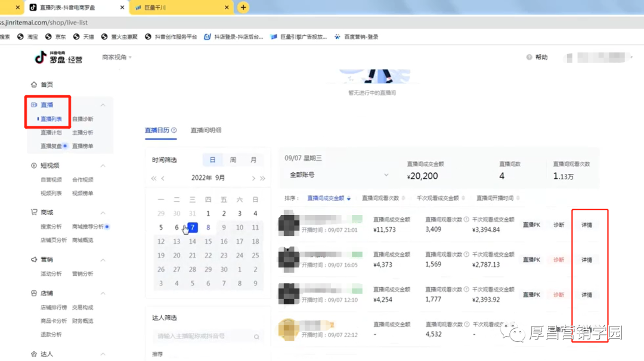
Task: Select the 月 time filter option
Action: pyautogui.click(x=253, y=160)
